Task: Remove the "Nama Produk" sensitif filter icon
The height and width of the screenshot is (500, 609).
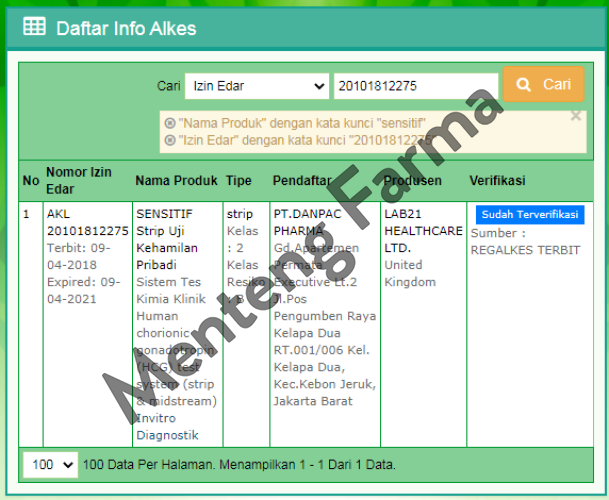Action: tap(170, 123)
